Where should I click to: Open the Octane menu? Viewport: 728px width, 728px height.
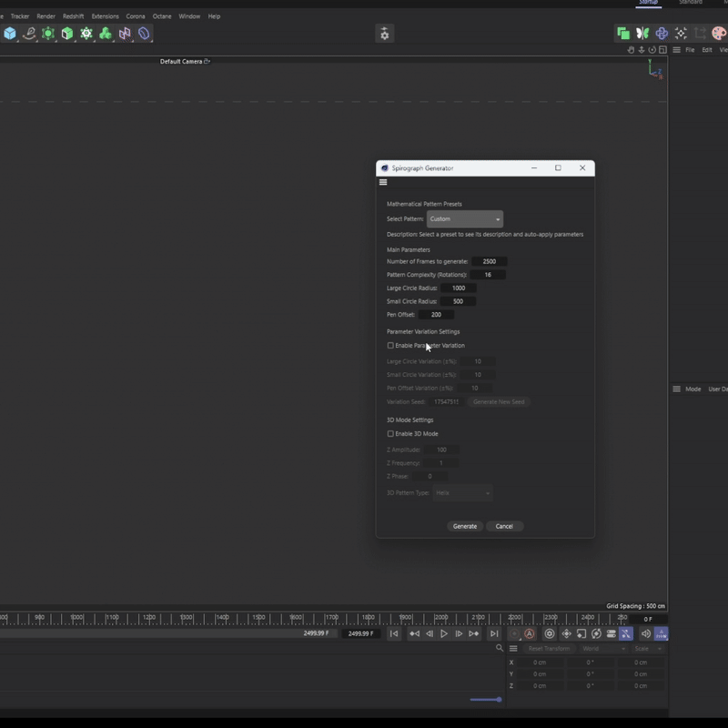tap(162, 16)
